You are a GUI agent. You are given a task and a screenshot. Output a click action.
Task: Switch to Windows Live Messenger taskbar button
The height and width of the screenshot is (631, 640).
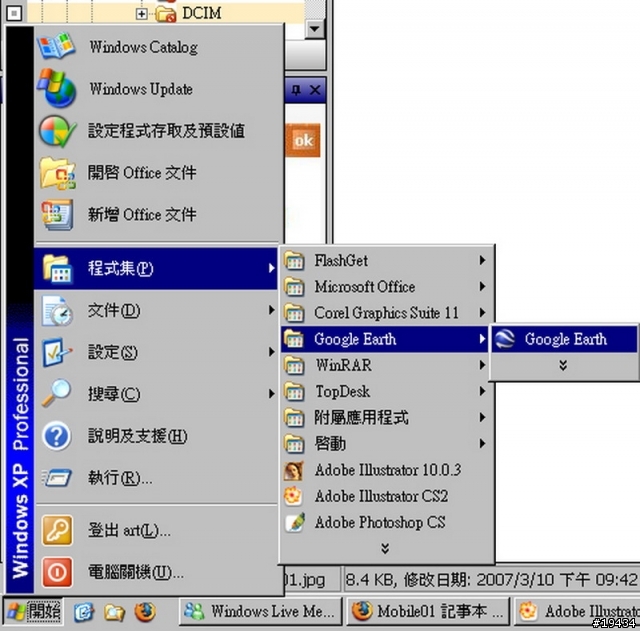pos(260,612)
